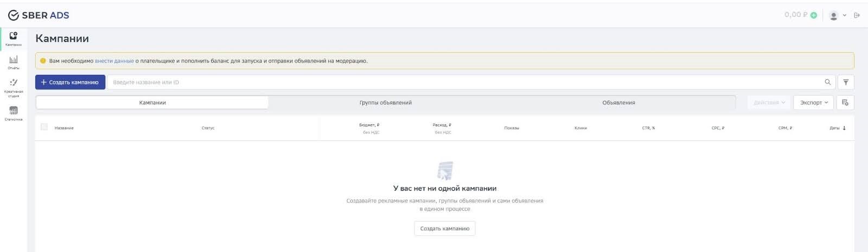
Task: Click the 0,00 ₽ balance amount
Action: pos(796,15)
